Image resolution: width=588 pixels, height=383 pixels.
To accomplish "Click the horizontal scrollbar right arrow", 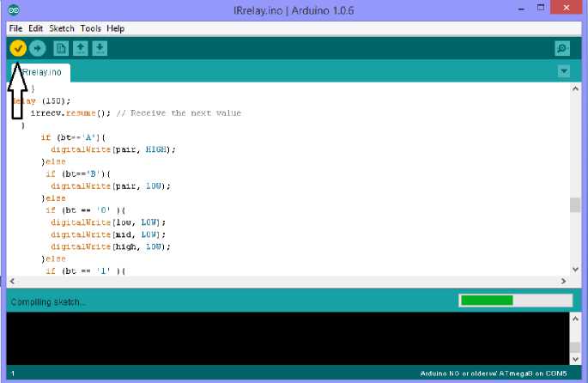I will pos(563,281).
